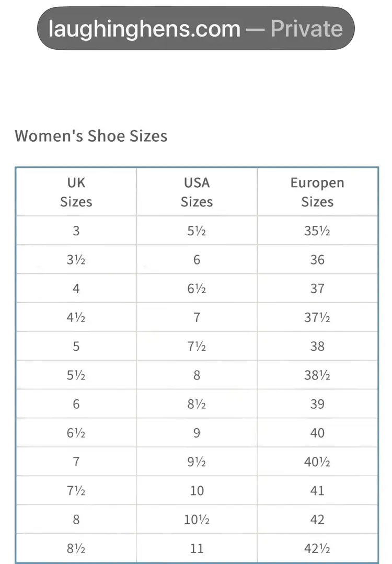Select the European size 35½ cell
Viewport: 392px width, 564px height.
[x=317, y=231]
